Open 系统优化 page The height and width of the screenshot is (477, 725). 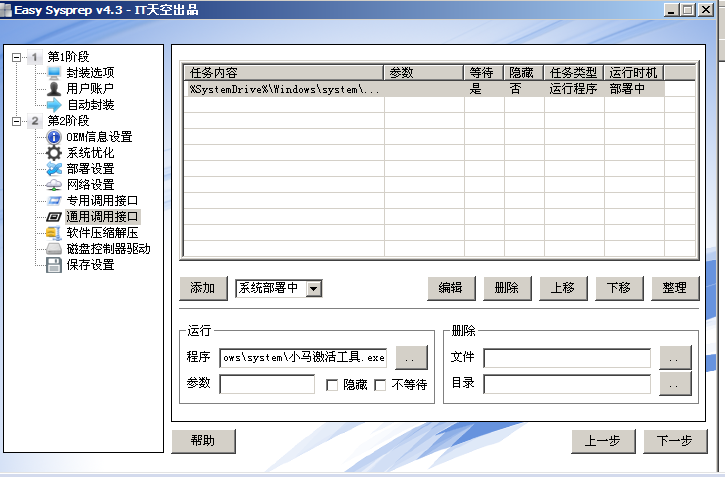click(90, 153)
